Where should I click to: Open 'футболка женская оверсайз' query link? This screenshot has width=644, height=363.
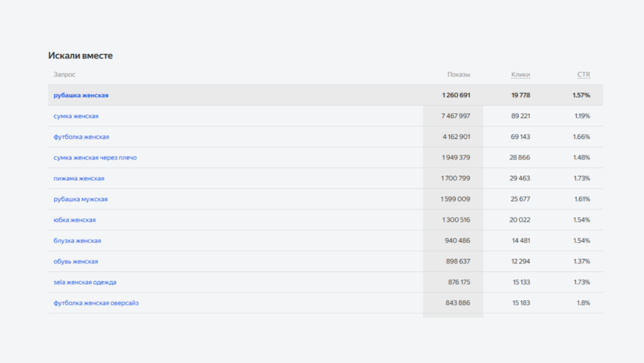96,303
